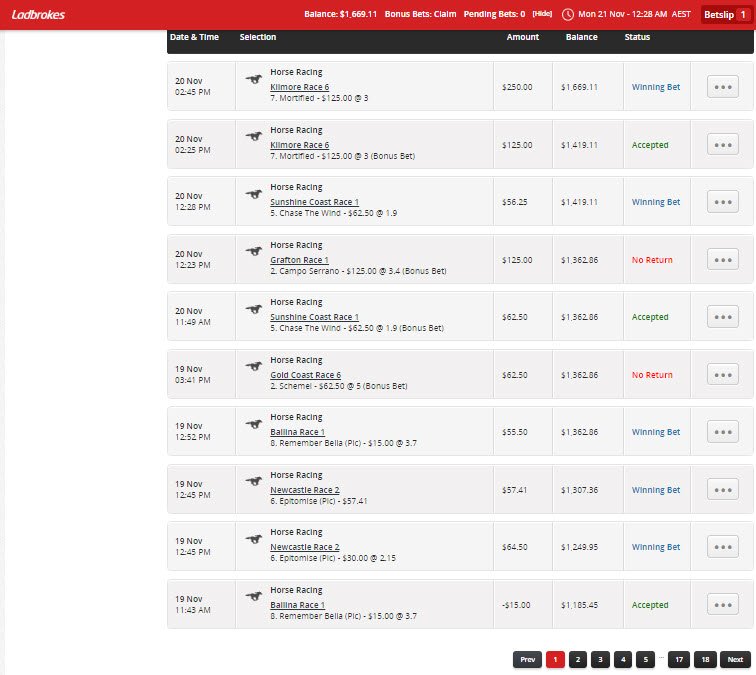Open the Gold Coast Race 6 link
756x675 pixels.
(x=305, y=375)
